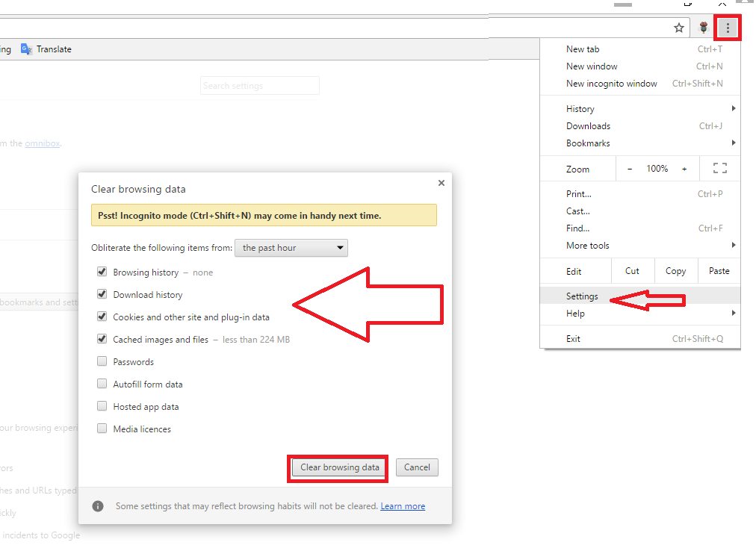
Task: Open the time range dropdown showing the past hour
Action: [x=291, y=247]
